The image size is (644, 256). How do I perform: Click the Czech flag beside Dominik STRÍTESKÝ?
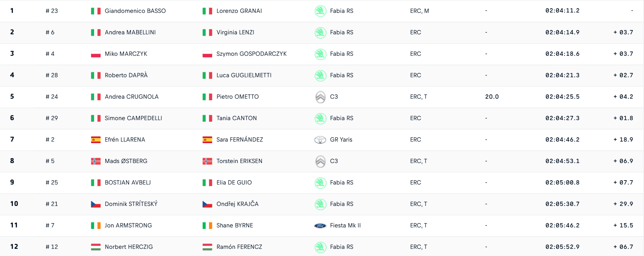96,204
